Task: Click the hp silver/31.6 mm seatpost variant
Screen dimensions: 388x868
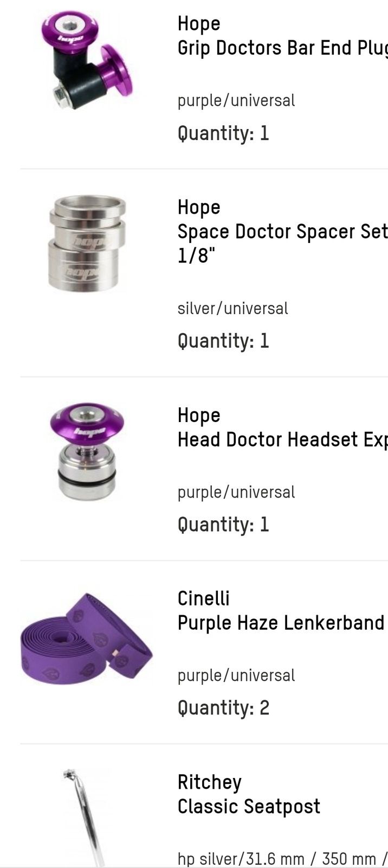Action: (282, 859)
